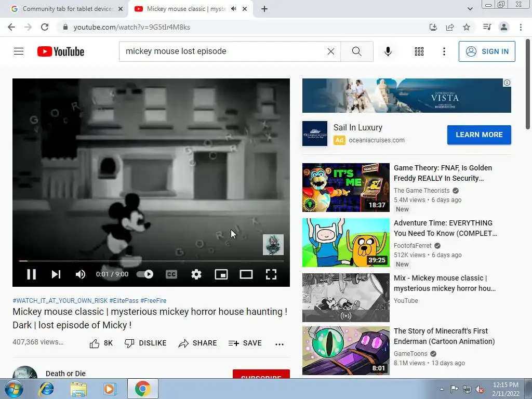Open The Game Theorists channel name
The height and width of the screenshot is (399, 532).
click(421, 191)
